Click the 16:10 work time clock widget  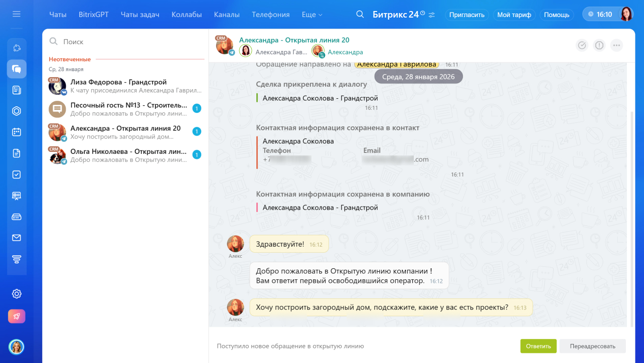[600, 15]
